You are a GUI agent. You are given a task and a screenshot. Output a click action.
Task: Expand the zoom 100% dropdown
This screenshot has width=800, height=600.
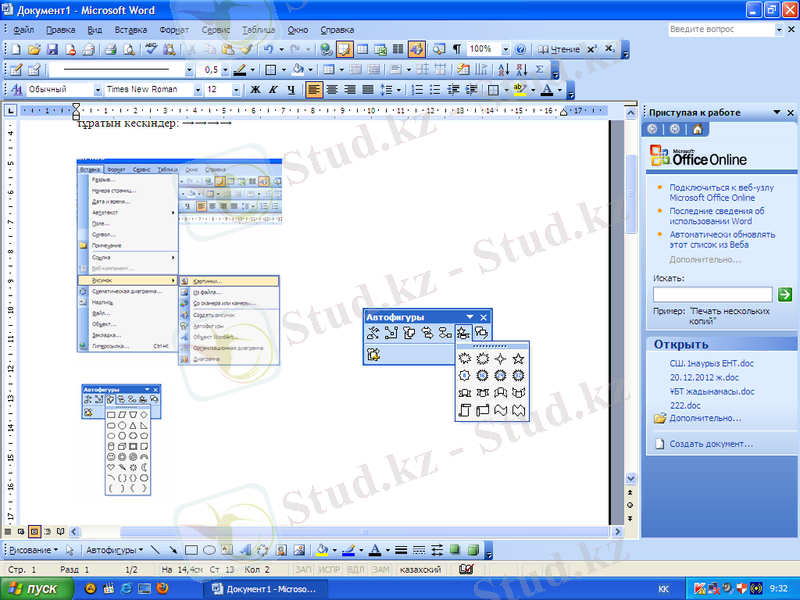505,49
